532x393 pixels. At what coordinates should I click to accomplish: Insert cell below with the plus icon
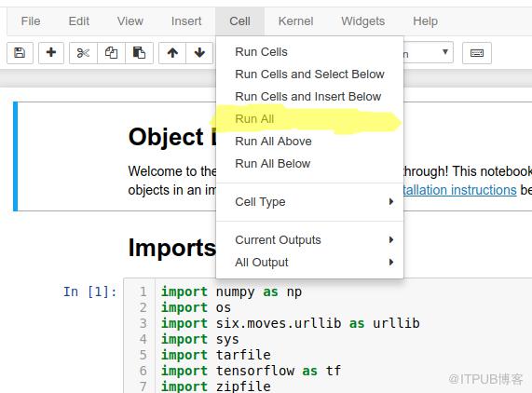point(51,53)
